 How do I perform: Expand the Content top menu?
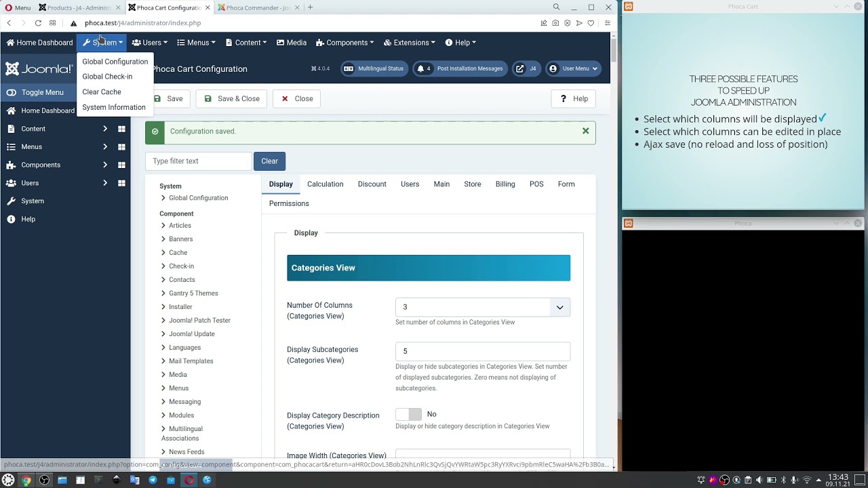click(x=245, y=43)
